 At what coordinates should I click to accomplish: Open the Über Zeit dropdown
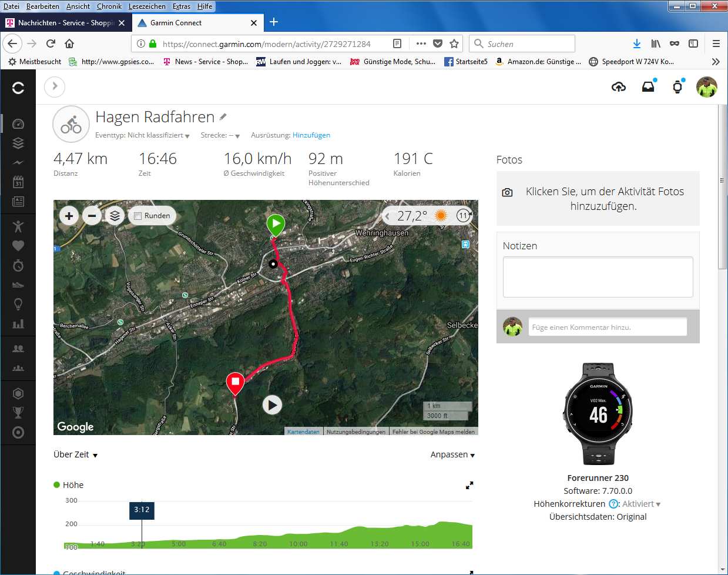(x=76, y=454)
